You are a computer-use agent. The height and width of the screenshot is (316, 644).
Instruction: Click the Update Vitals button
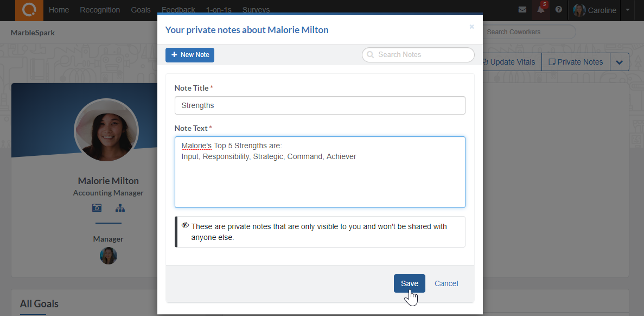point(509,61)
